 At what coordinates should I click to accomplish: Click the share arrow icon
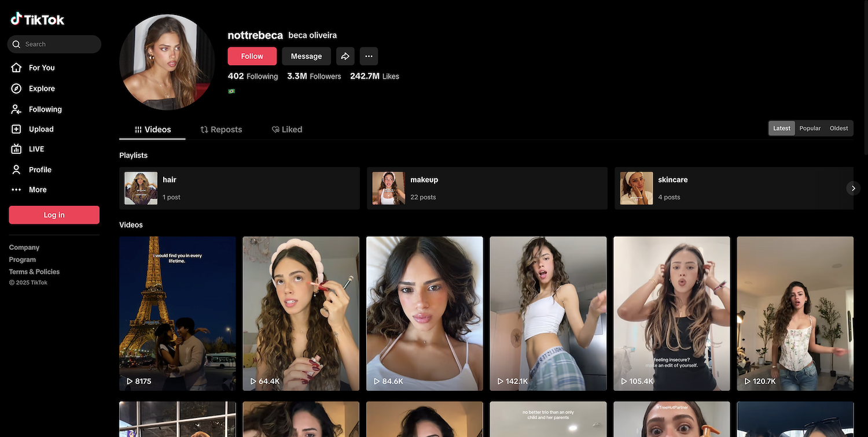pyautogui.click(x=345, y=56)
